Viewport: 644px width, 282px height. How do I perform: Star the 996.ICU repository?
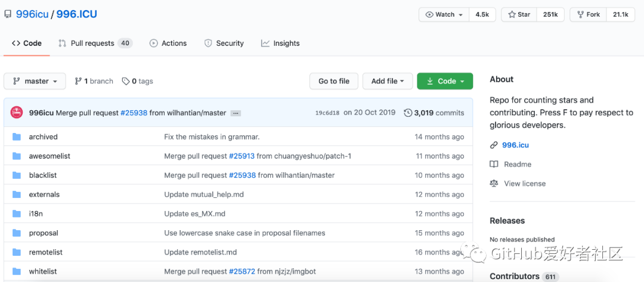[519, 14]
